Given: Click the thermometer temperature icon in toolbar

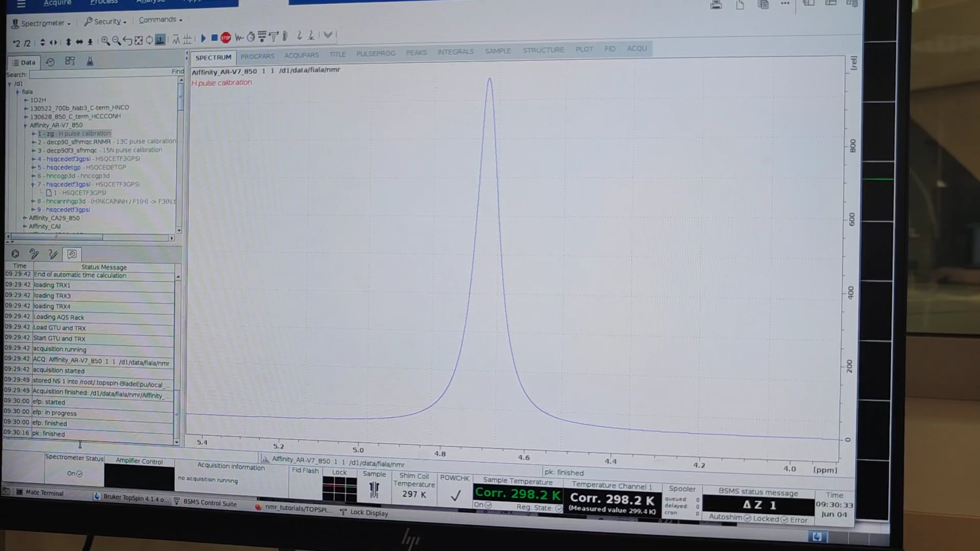Looking at the screenshot, I should click(285, 36).
